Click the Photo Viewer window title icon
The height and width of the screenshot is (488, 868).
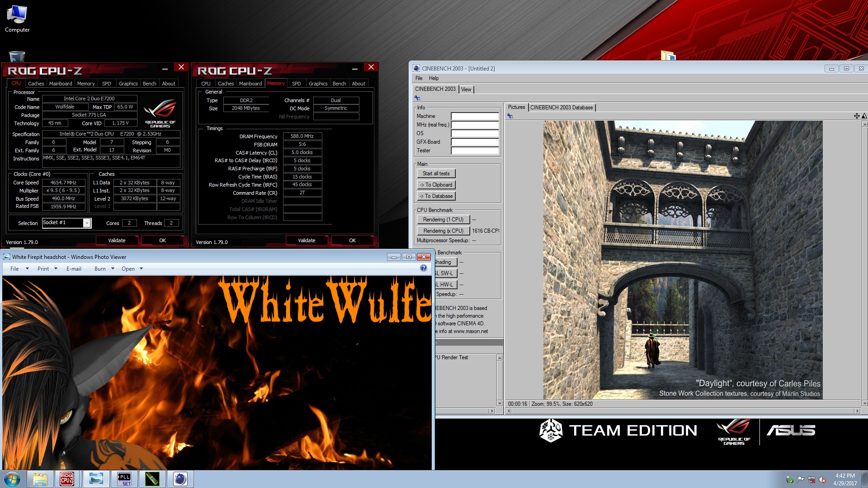(7, 257)
